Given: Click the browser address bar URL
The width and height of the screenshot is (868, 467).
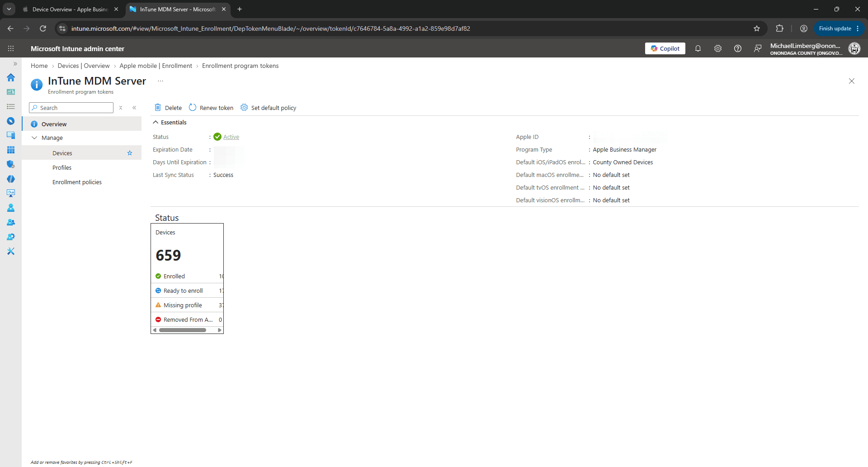Looking at the screenshot, I should (x=270, y=29).
